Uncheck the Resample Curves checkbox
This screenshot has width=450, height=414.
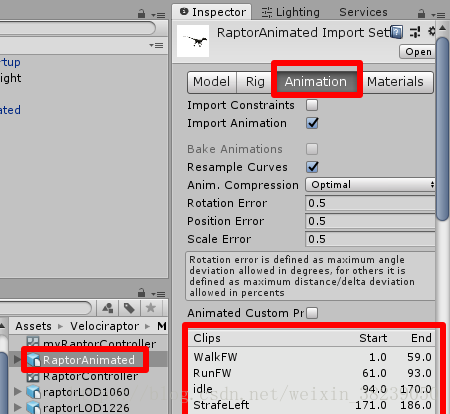pyautogui.click(x=312, y=167)
